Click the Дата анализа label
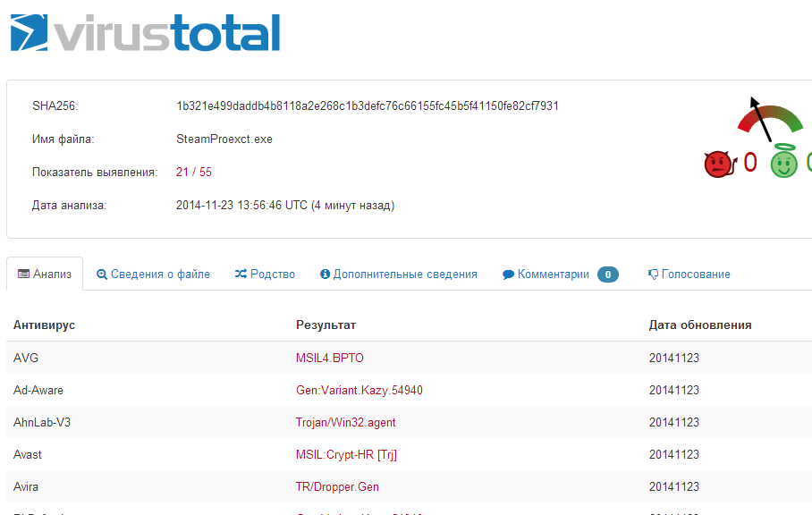 (x=70, y=206)
